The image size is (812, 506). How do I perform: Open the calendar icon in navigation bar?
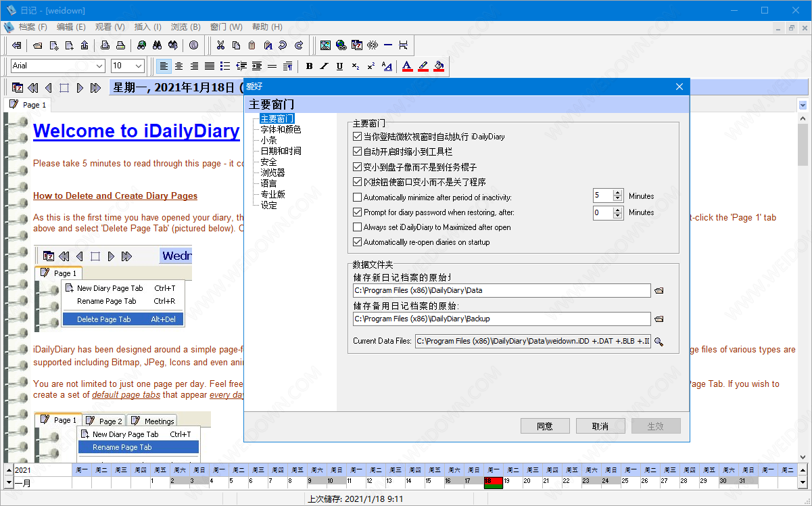18,87
